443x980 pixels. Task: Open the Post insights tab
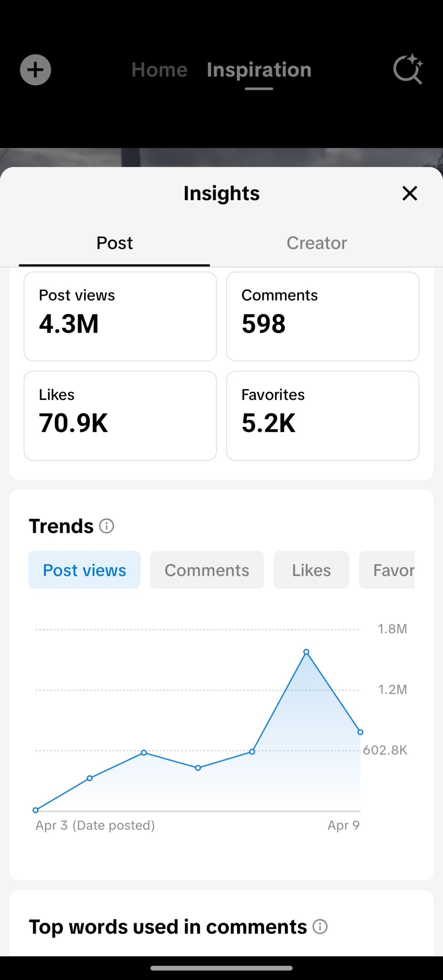click(114, 243)
